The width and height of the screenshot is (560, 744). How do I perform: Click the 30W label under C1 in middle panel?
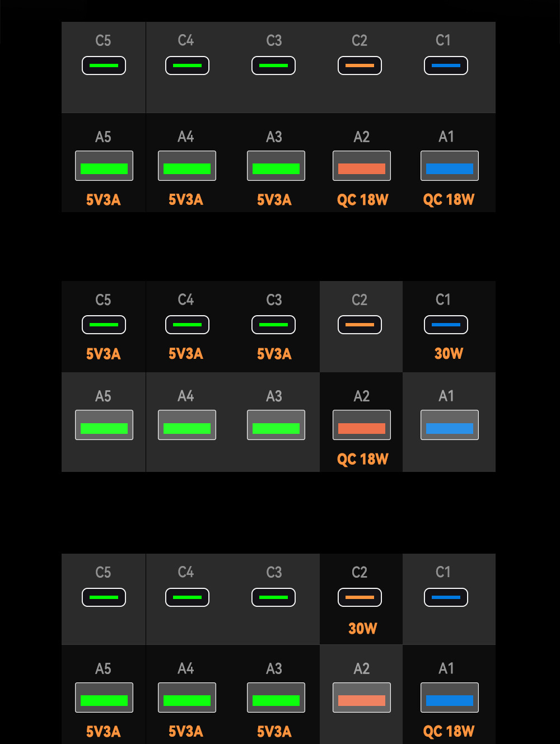449,354
